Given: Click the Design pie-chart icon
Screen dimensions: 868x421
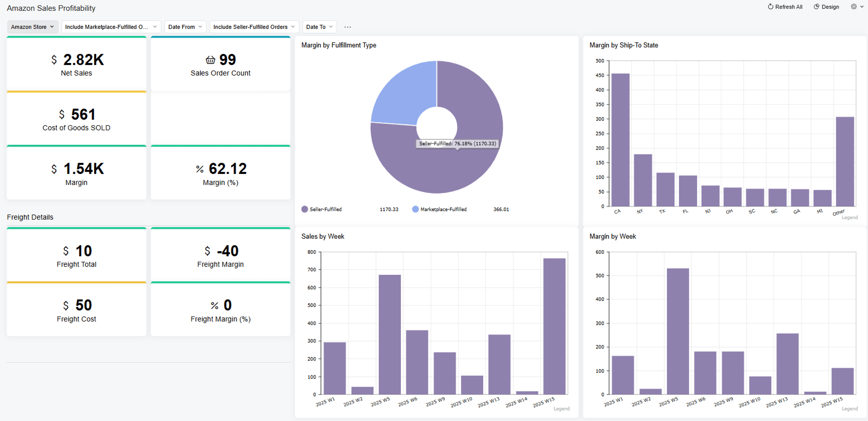Looking at the screenshot, I should pyautogui.click(x=816, y=6).
